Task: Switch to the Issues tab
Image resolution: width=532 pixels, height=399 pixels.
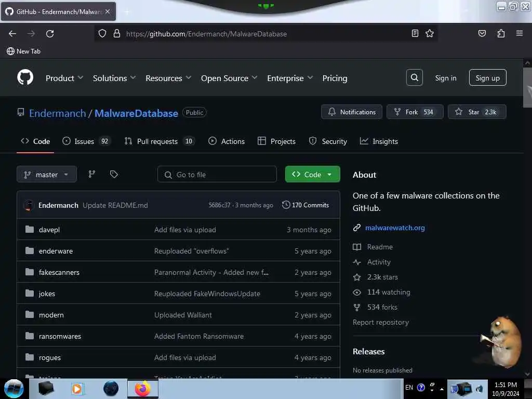Action: pyautogui.click(x=86, y=141)
